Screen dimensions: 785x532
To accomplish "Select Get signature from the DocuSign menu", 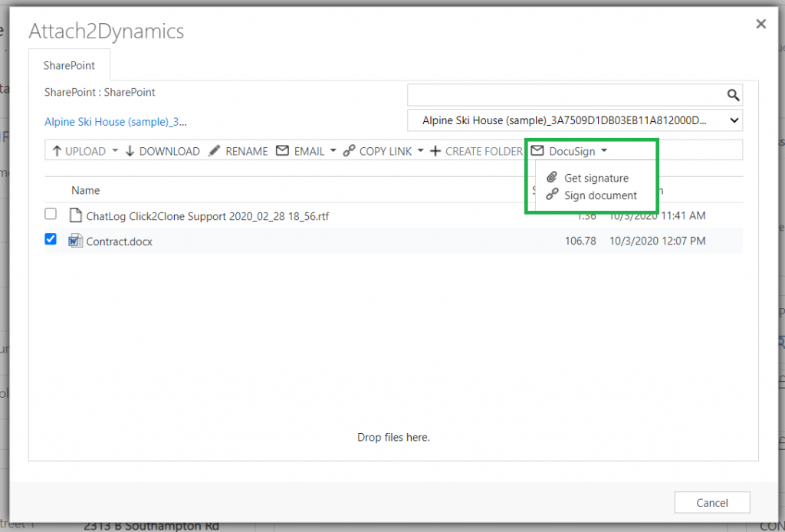I will coord(596,178).
